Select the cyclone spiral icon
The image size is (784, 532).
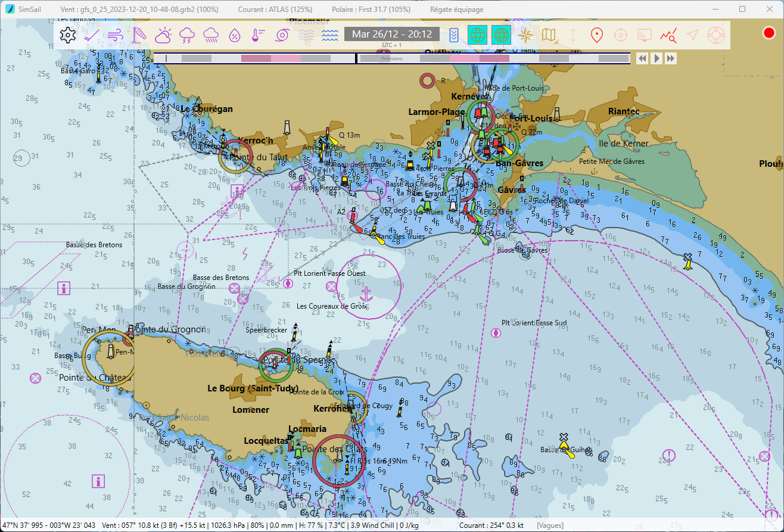(282, 35)
